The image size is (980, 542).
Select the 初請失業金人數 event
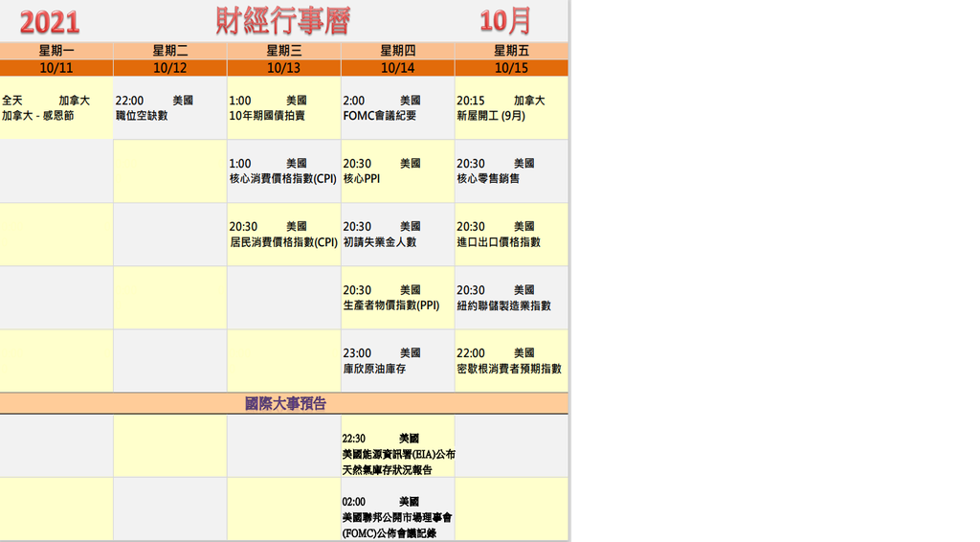click(379, 242)
